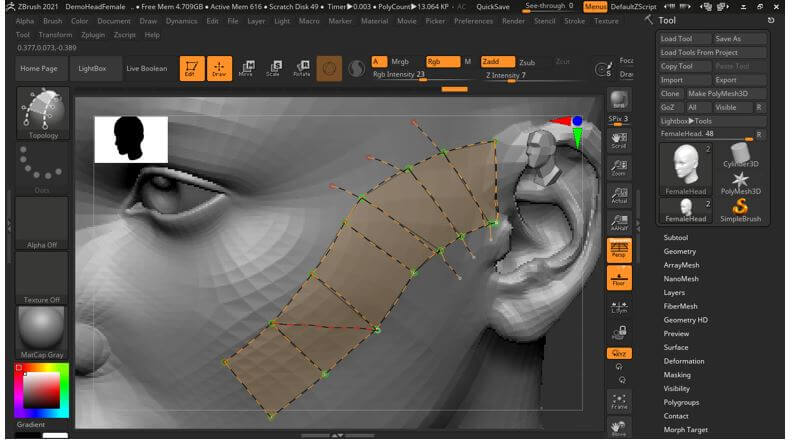Select the SimpleBrush tool
This screenshot has width=798, height=445.
tap(740, 210)
